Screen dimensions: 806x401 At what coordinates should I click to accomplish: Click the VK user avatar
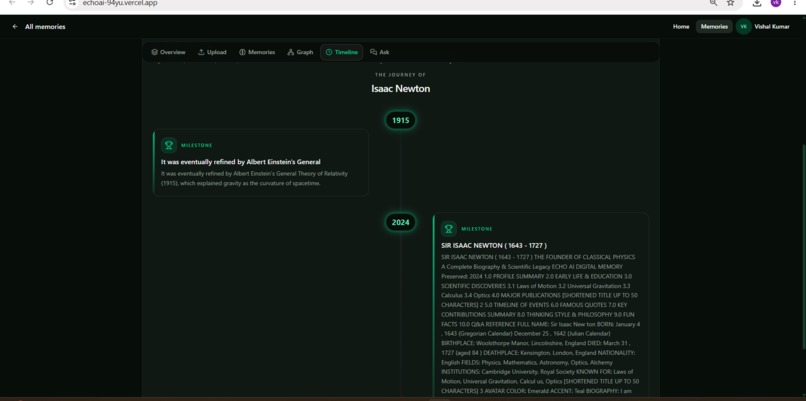[743, 27]
